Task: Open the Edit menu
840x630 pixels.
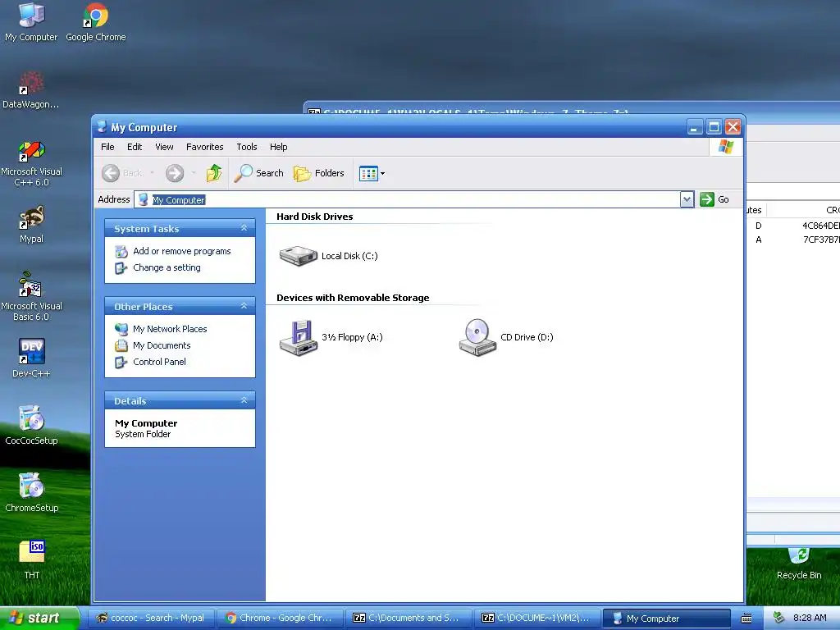Action: tap(135, 147)
